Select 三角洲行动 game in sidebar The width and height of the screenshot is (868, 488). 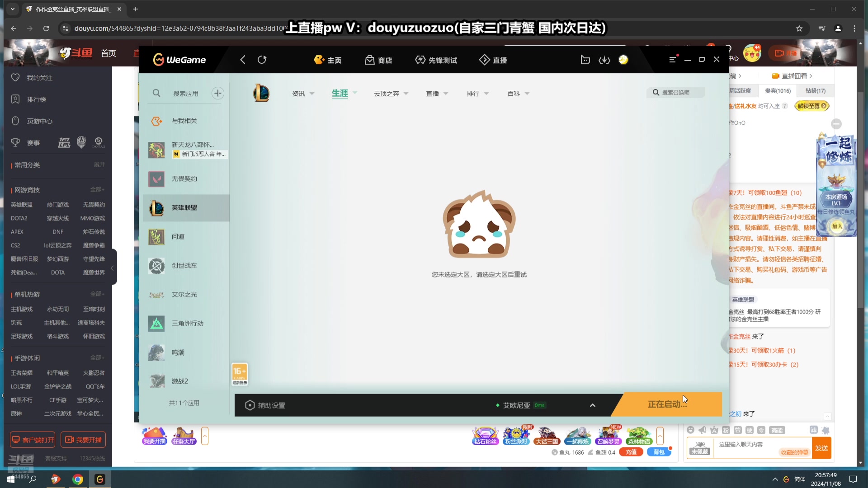tap(186, 324)
